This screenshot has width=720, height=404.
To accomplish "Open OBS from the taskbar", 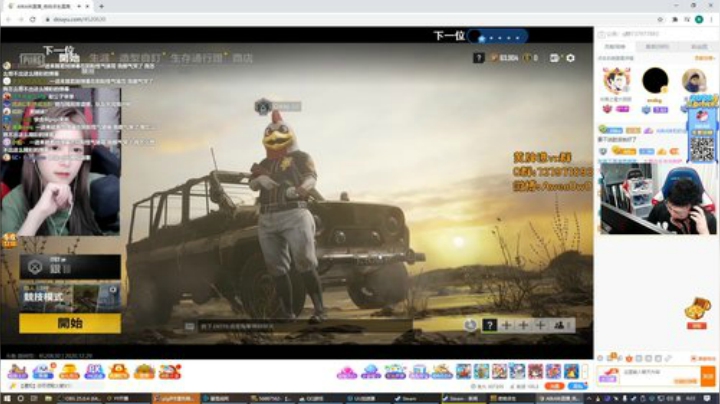I will [81, 398].
